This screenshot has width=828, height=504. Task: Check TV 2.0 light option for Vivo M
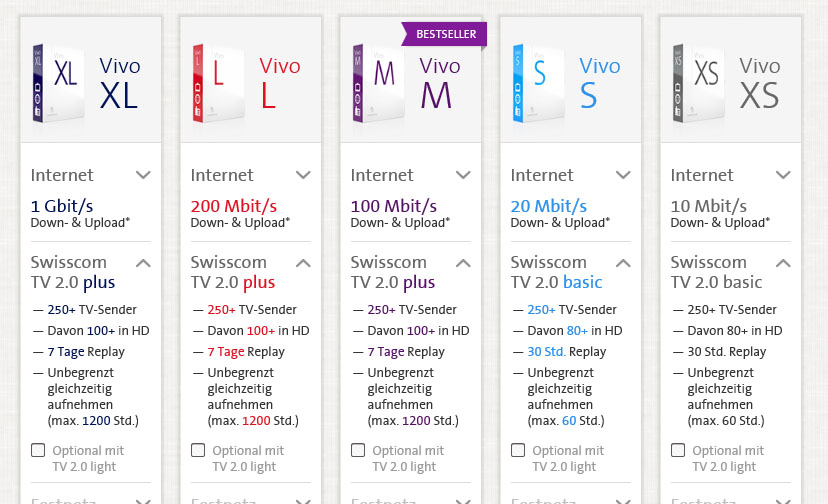358,450
